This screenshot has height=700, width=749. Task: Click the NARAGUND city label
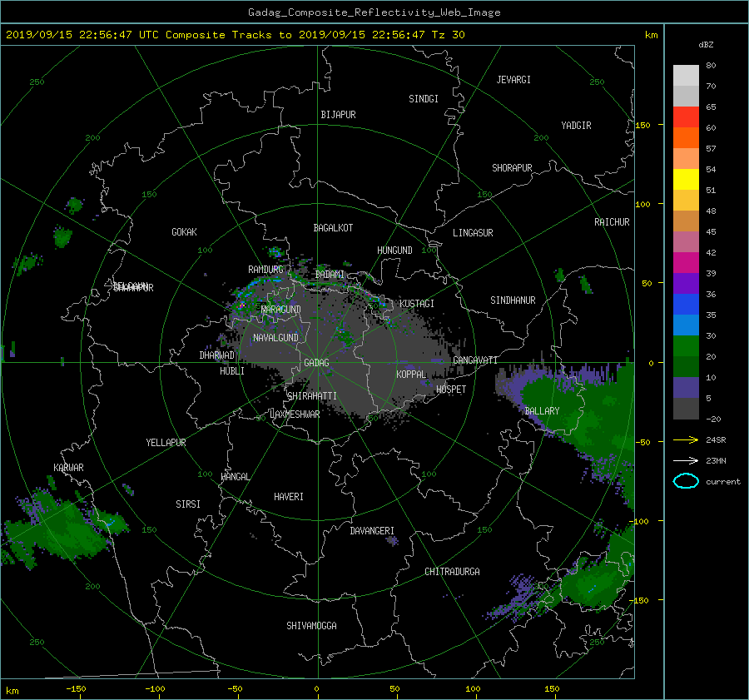tap(280, 310)
